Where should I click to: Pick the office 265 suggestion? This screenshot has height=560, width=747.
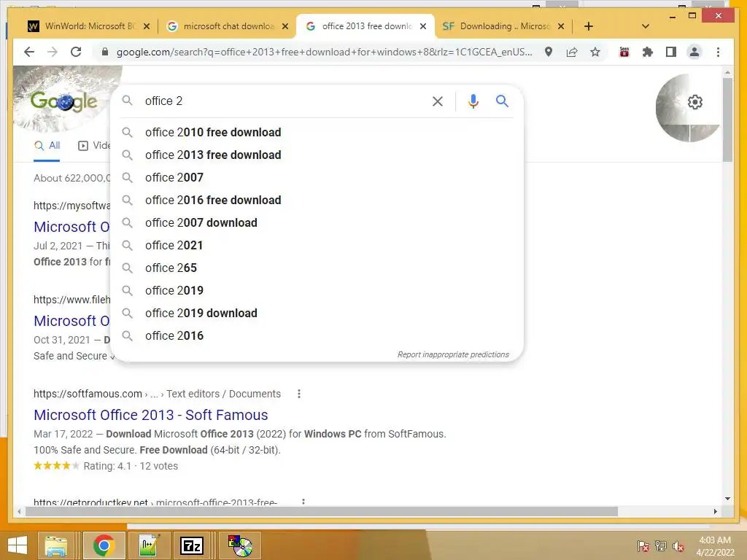point(317,268)
